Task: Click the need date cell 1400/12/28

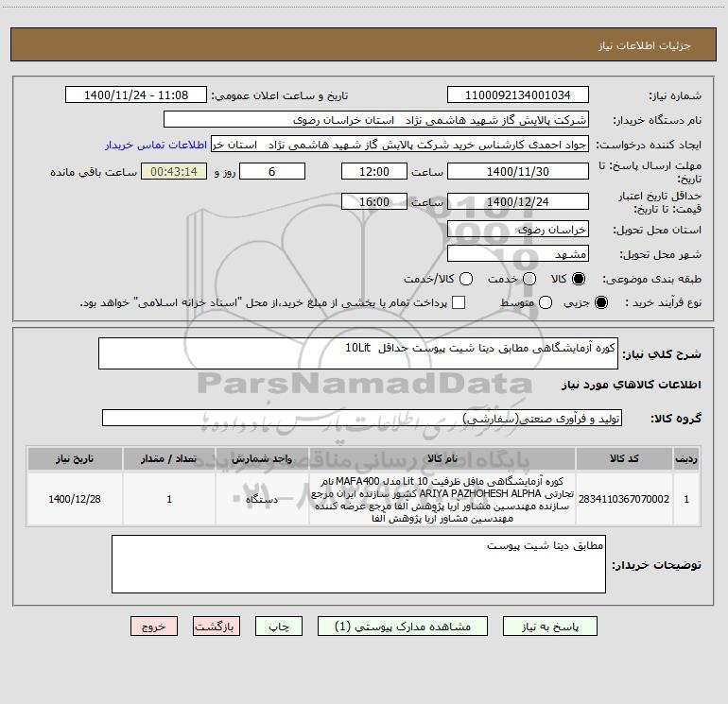Action: point(75,499)
